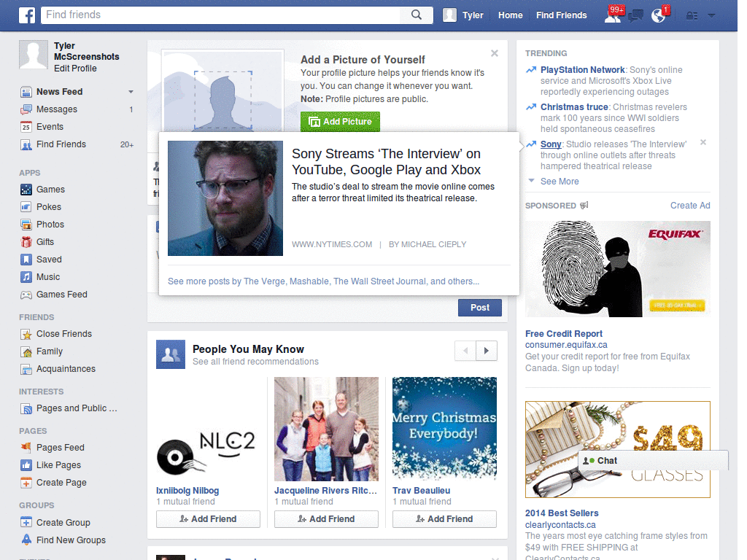
Task: Click the Games app icon
Action: click(x=26, y=190)
